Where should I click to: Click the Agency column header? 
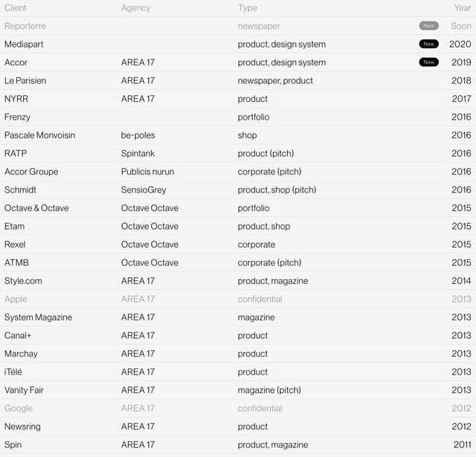[x=135, y=7]
